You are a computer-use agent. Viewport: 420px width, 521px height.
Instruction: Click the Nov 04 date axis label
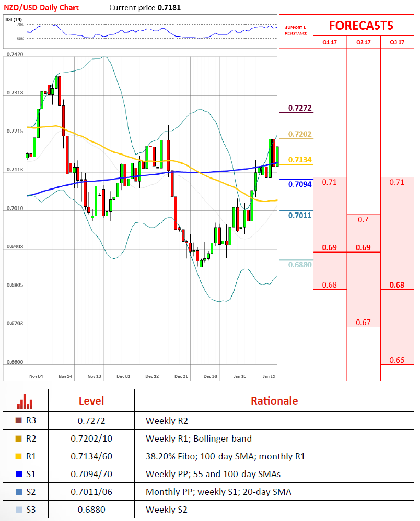pos(36,376)
